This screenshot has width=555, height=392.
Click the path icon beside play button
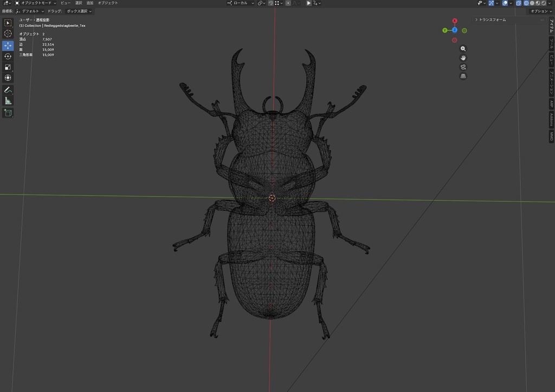coord(317,3)
